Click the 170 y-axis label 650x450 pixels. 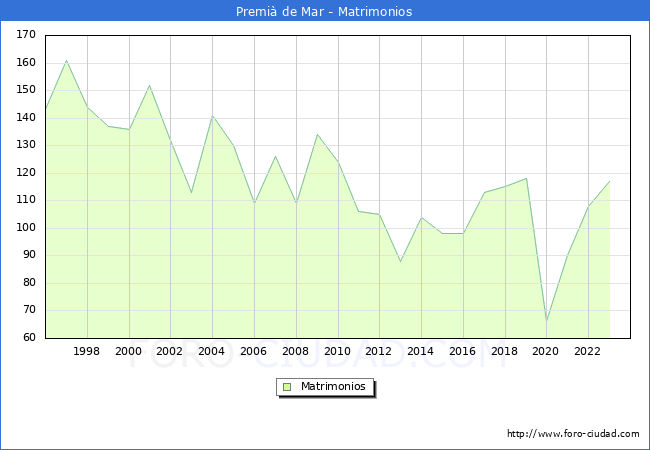[x=26, y=35]
